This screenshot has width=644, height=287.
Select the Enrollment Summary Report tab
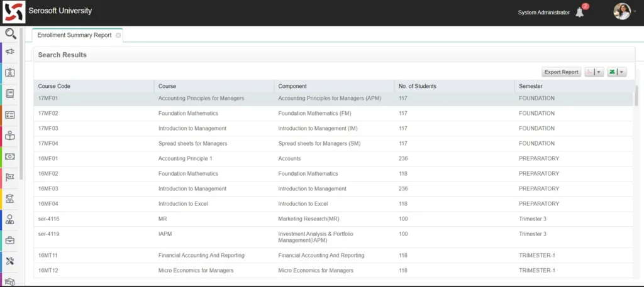click(x=74, y=35)
